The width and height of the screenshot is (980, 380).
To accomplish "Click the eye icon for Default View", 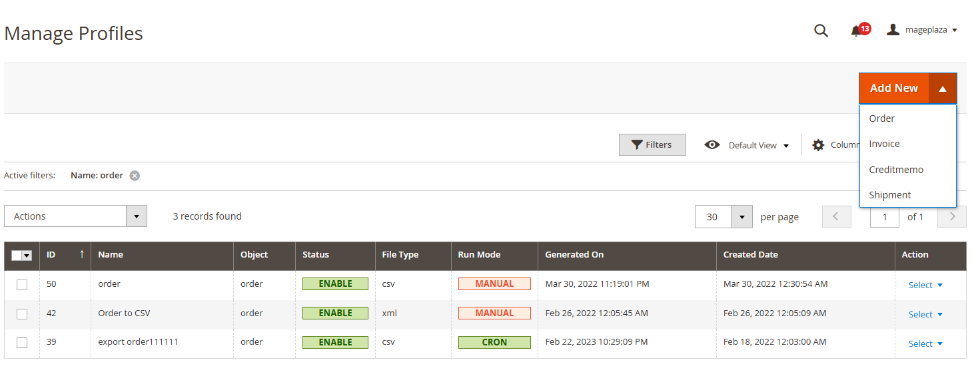I will (x=712, y=145).
